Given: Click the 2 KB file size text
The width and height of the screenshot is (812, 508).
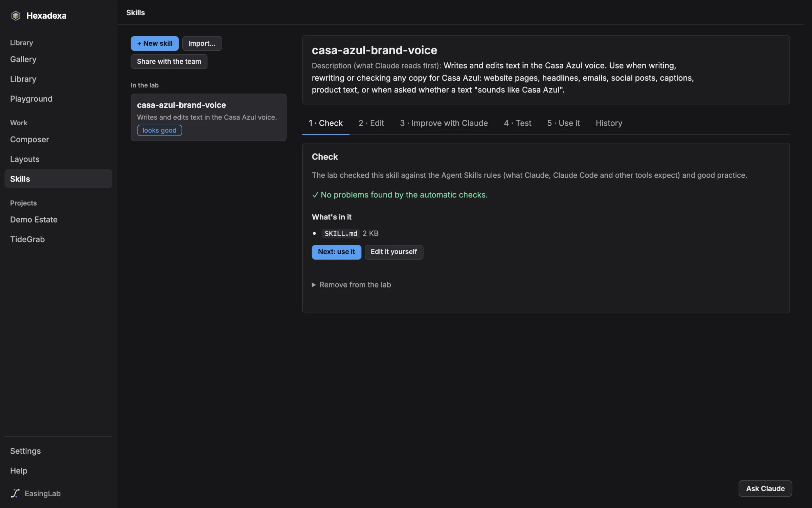Looking at the screenshot, I should (x=370, y=233).
